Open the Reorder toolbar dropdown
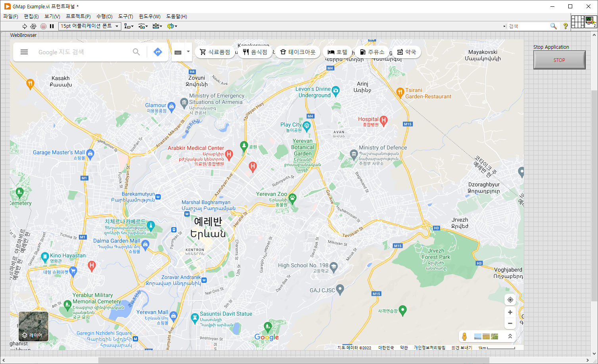The width and height of the screenshot is (598, 364). (x=172, y=26)
